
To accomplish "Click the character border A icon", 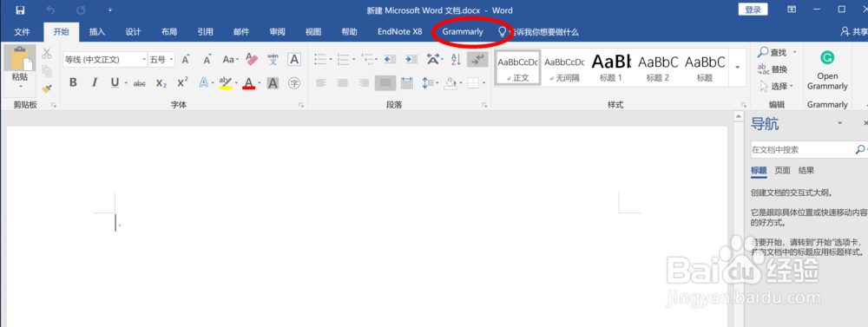I will tap(294, 59).
